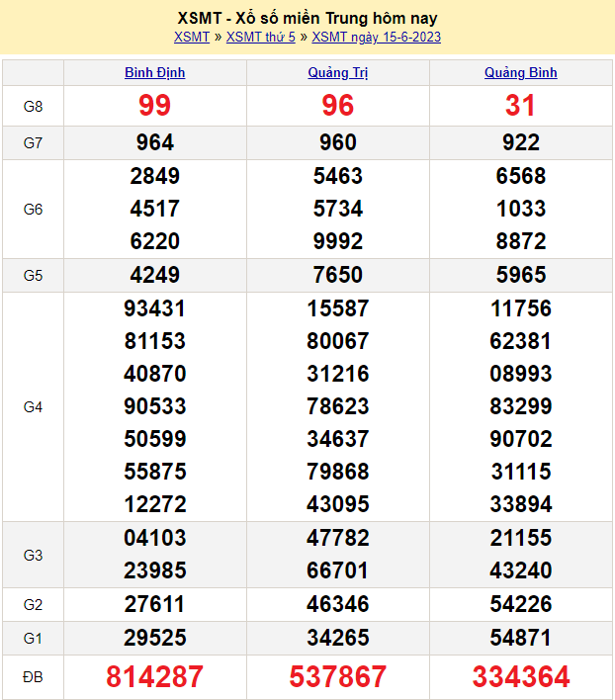Click the G8 prize 31 result
The height and width of the screenshot is (700, 615).
[520, 106]
